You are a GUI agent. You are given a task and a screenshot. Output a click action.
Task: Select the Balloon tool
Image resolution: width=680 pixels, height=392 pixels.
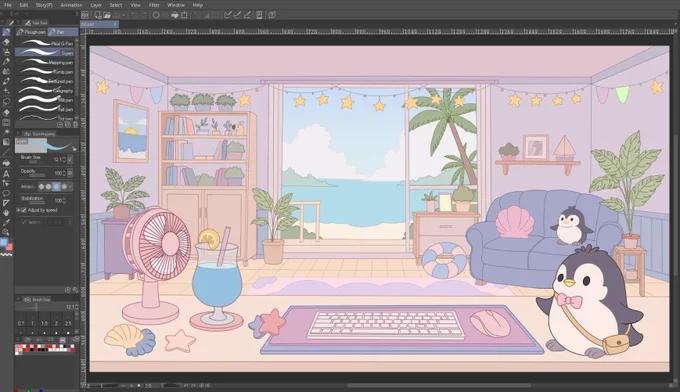pyautogui.click(x=6, y=193)
